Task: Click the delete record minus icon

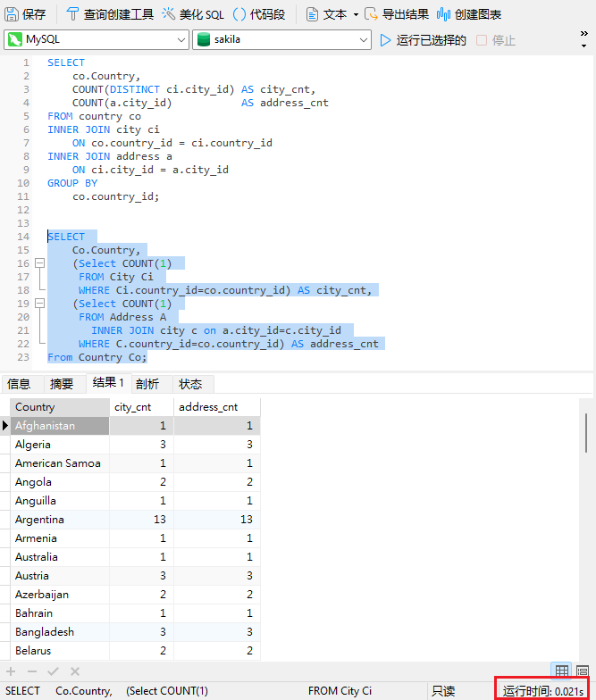Action: 32,671
